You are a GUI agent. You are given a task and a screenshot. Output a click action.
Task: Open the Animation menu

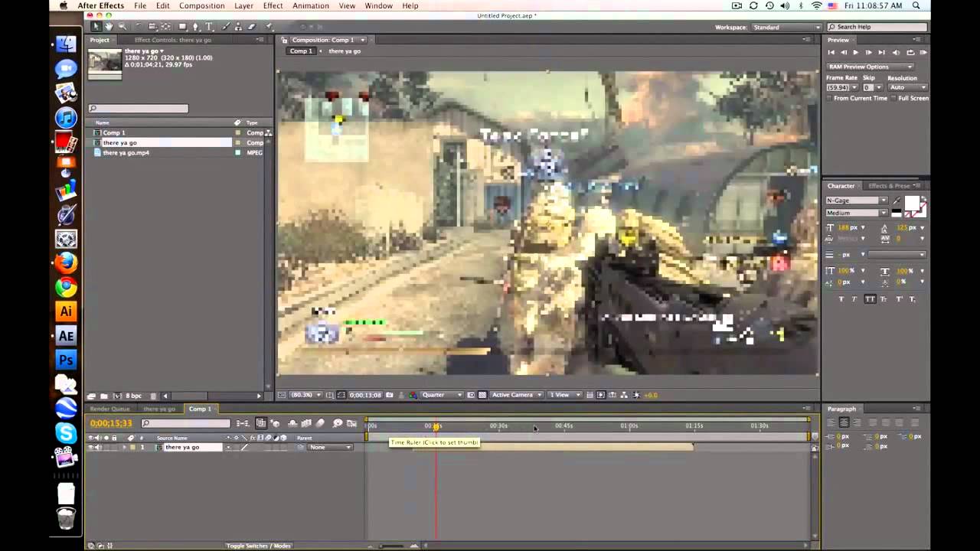point(311,5)
